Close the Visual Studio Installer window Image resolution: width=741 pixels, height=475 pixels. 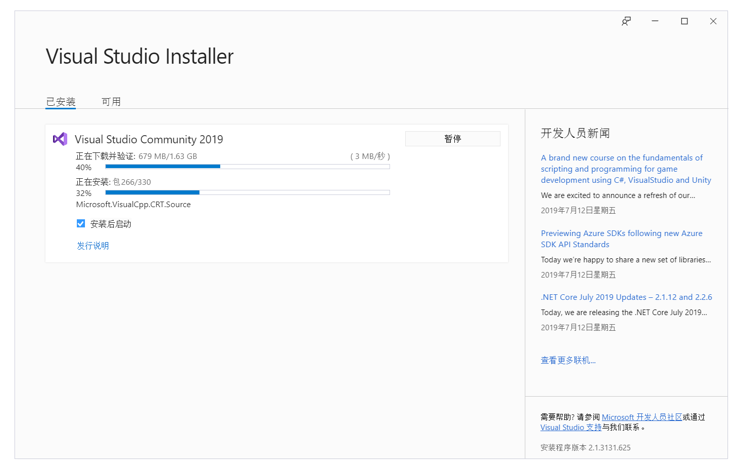[713, 21]
